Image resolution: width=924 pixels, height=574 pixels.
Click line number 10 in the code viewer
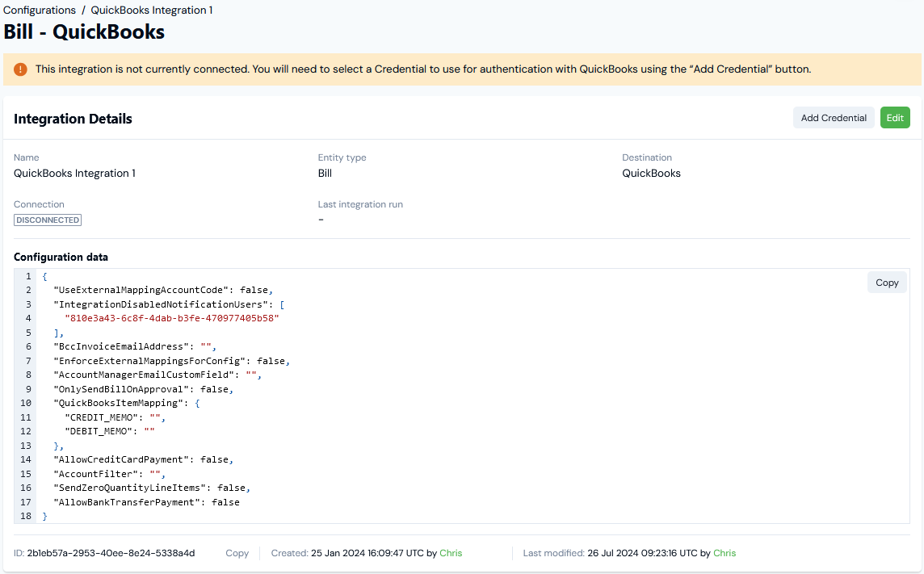[25, 403]
